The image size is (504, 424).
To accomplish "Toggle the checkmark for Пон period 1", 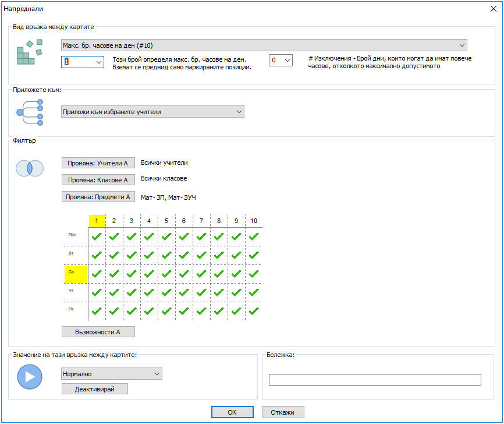I will tap(97, 236).
